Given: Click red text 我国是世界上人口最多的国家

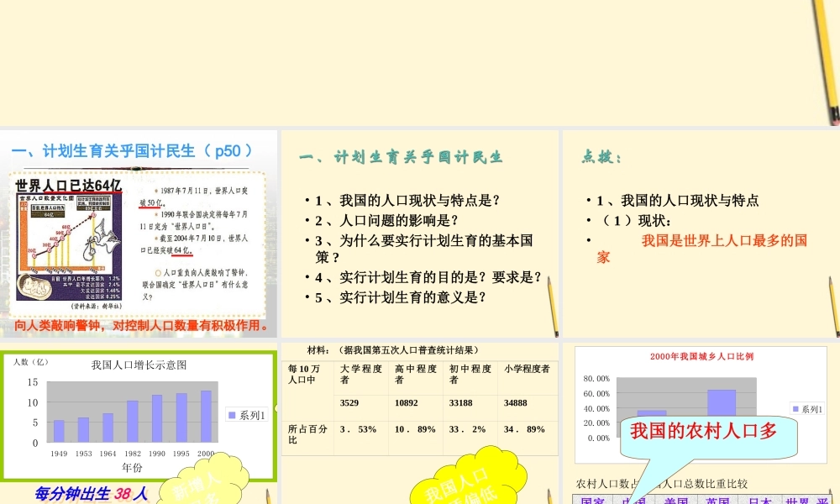Looking at the screenshot, I should (702, 249).
